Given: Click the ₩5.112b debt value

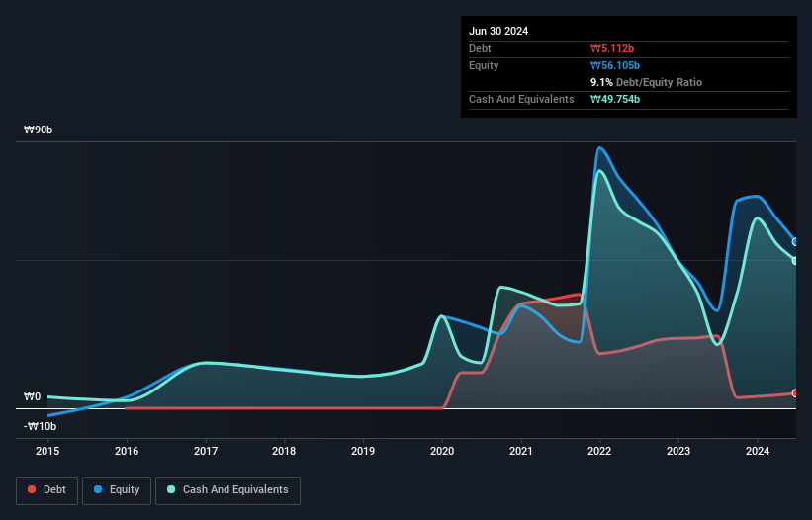Looking at the screenshot, I should click(612, 48).
